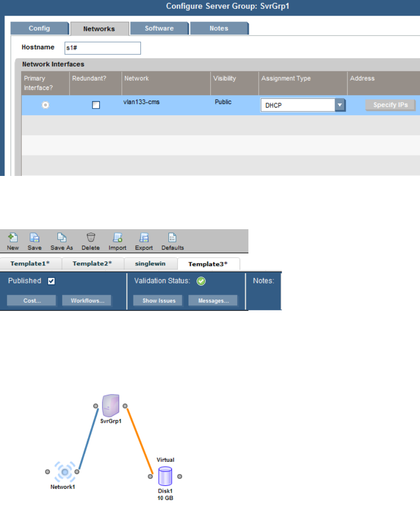420x520 pixels.
Task: Switch to Template1* tab
Action: (x=30, y=263)
